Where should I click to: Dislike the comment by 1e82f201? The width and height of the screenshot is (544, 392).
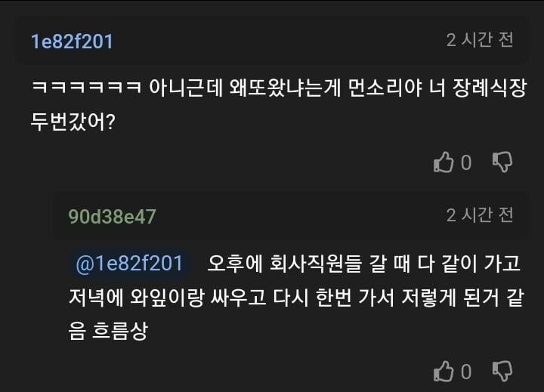[502, 162]
